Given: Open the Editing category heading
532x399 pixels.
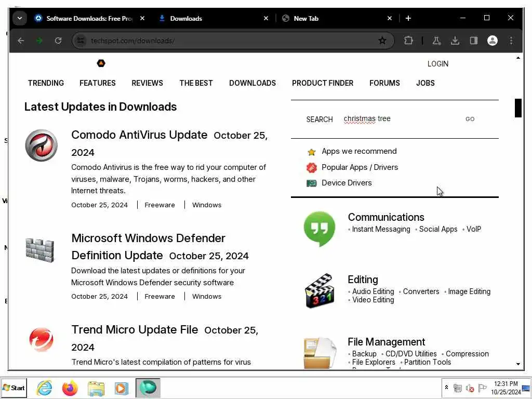Looking at the screenshot, I should tap(363, 280).
